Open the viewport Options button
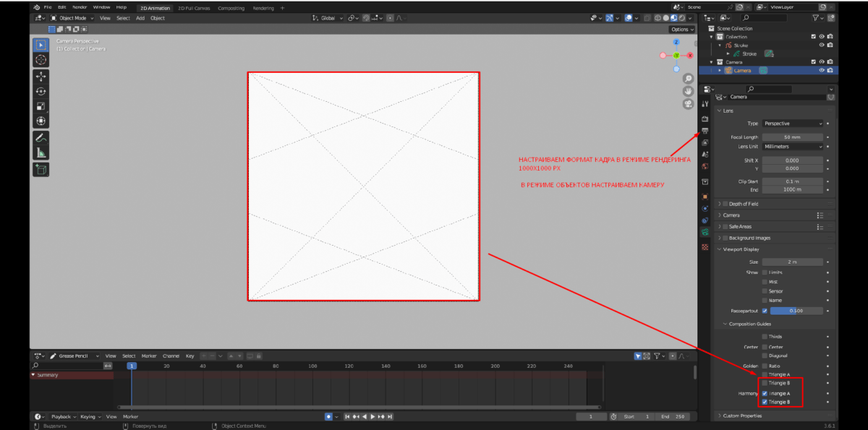This screenshot has width=868, height=430. pos(683,30)
